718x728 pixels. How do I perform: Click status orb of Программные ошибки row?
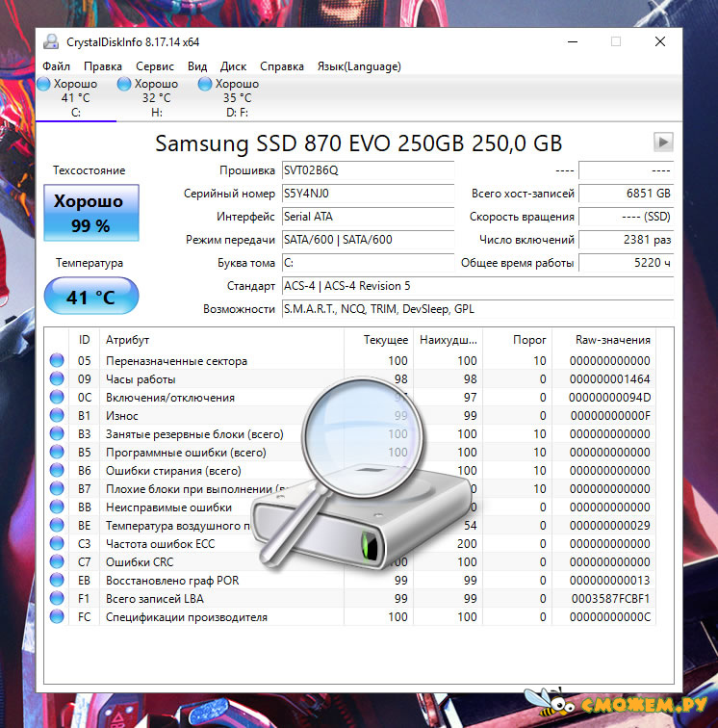57,453
